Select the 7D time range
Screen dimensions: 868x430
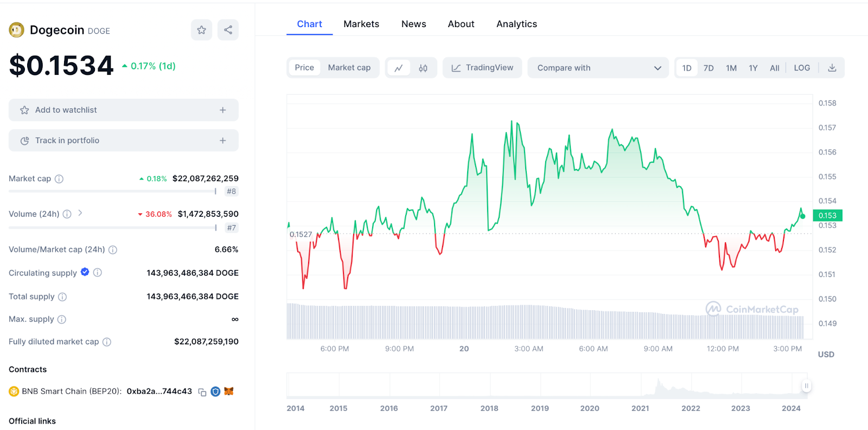pyautogui.click(x=709, y=68)
